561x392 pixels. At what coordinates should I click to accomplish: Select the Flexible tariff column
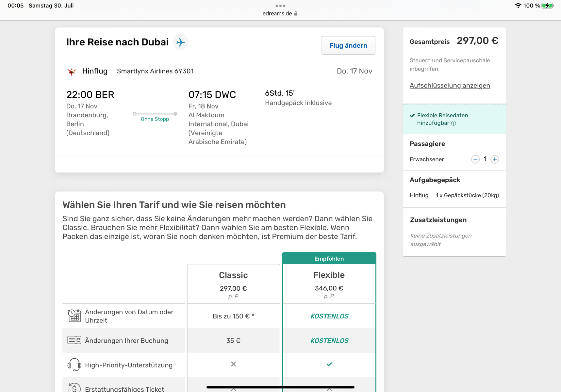click(329, 284)
